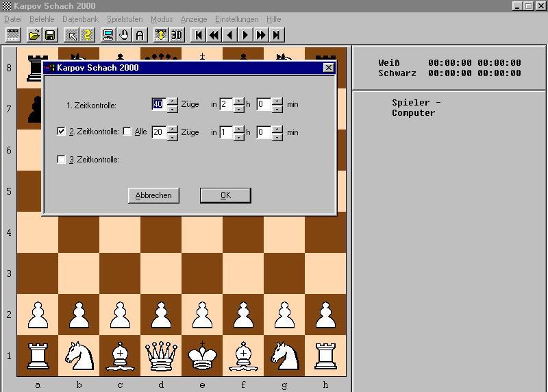Image resolution: width=548 pixels, height=392 pixels.
Task: Confirm dialog with OK button
Action: coord(225,195)
